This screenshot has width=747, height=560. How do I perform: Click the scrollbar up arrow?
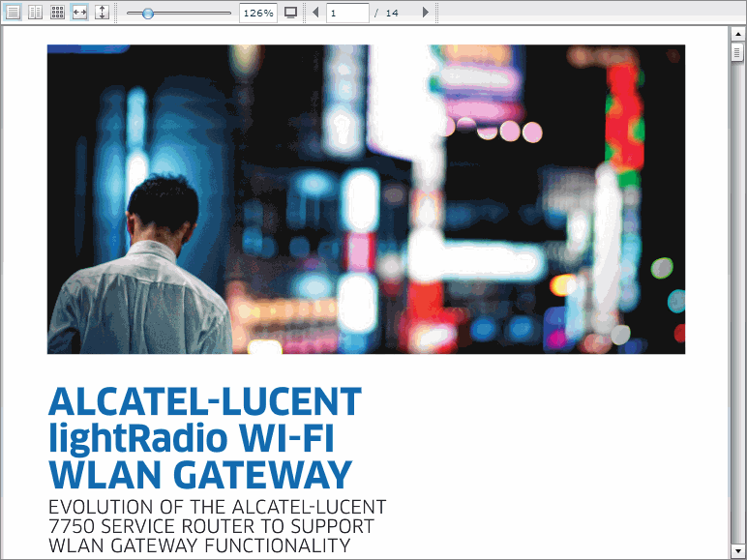(737, 34)
